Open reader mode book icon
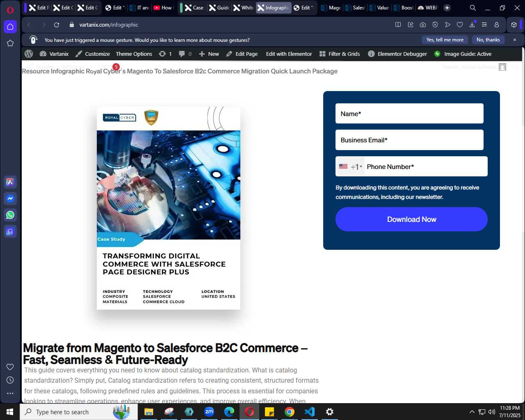The image size is (525, 420). coord(398,25)
